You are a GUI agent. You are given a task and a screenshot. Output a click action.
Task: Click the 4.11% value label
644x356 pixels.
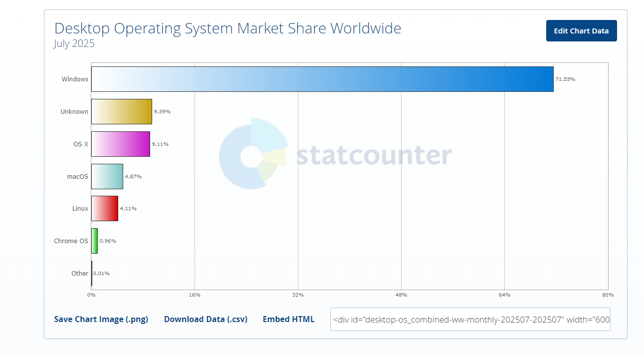(128, 209)
